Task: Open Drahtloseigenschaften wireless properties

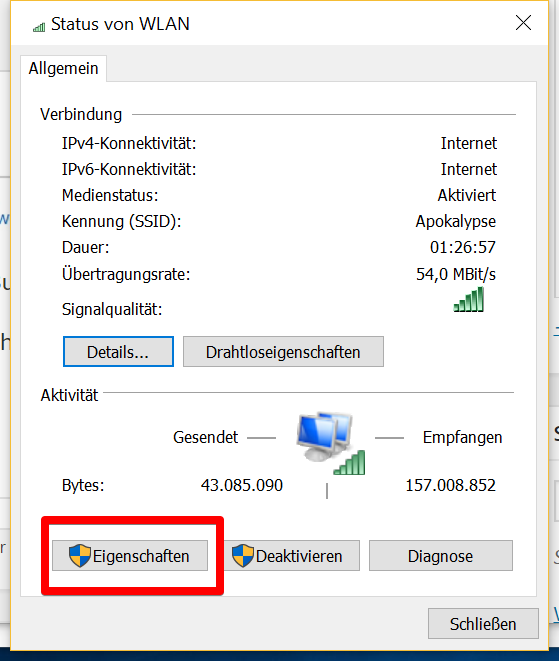Action: pos(283,352)
